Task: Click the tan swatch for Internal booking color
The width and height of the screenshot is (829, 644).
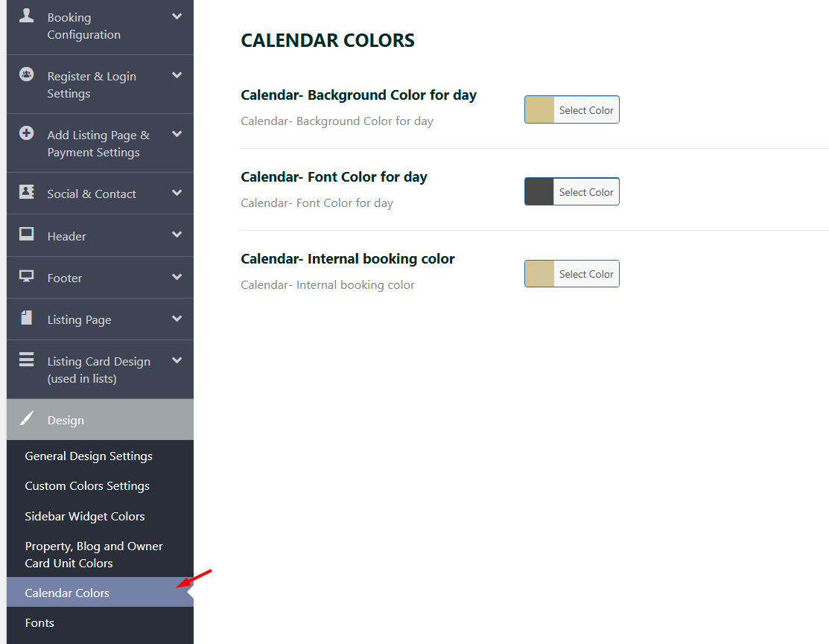Action: [x=539, y=273]
